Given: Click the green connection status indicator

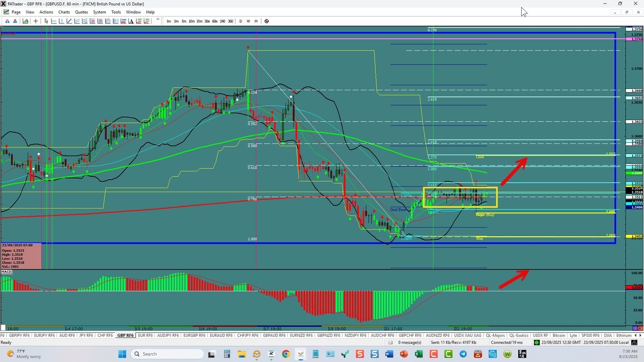Looking at the screenshot, I should (x=537, y=343).
